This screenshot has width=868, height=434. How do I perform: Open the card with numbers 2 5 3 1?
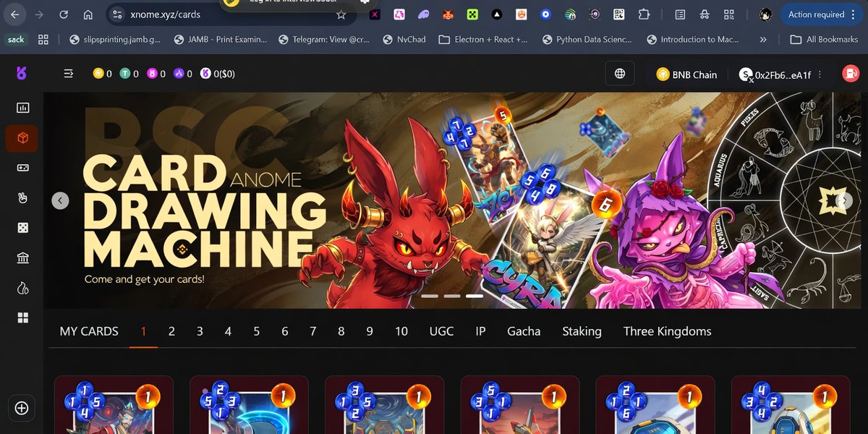point(249,405)
